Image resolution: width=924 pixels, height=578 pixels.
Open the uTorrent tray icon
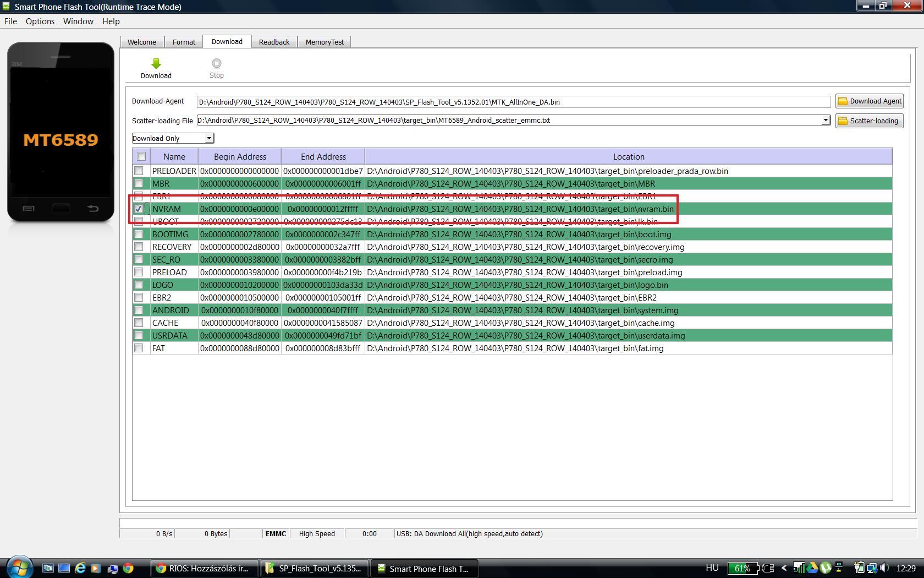(826, 568)
